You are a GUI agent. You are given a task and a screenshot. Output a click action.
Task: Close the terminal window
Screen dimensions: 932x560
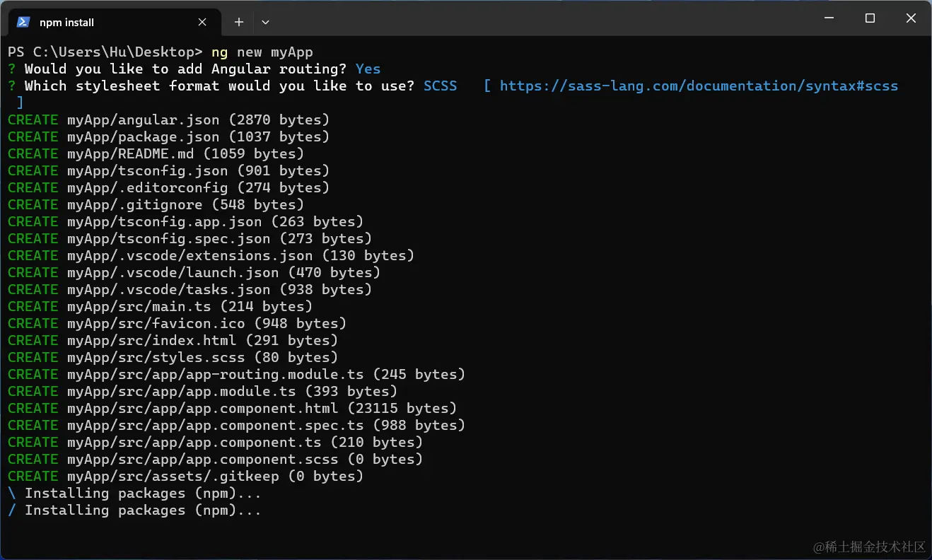tap(911, 18)
